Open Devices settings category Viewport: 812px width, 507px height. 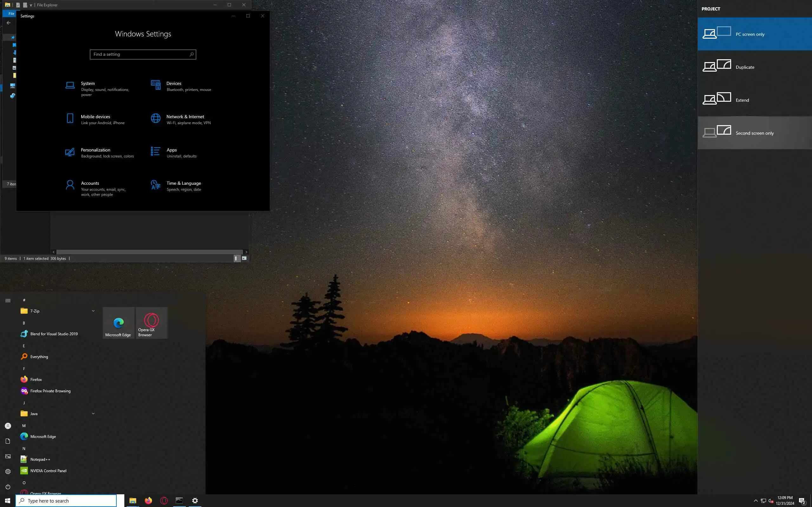click(x=174, y=83)
